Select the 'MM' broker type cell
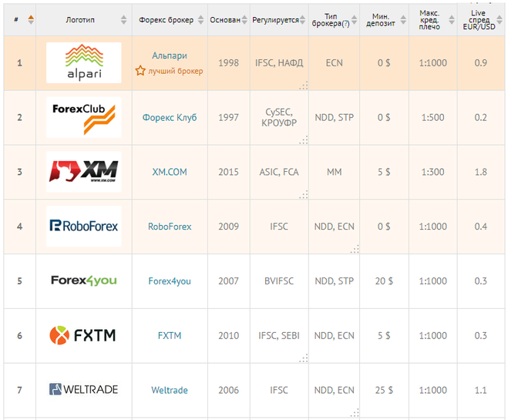Viewport: 508px width, 420px height. click(x=334, y=172)
